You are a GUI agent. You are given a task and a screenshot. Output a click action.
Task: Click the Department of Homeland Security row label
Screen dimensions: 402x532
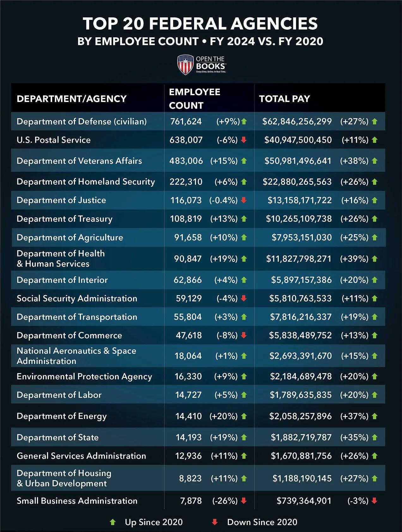point(86,182)
